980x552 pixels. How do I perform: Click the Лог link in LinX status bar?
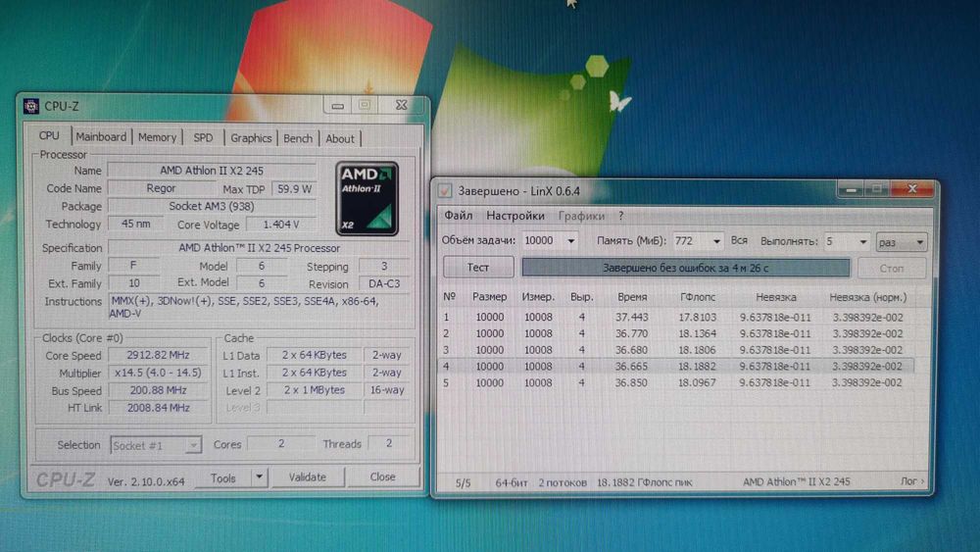[x=911, y=481]
